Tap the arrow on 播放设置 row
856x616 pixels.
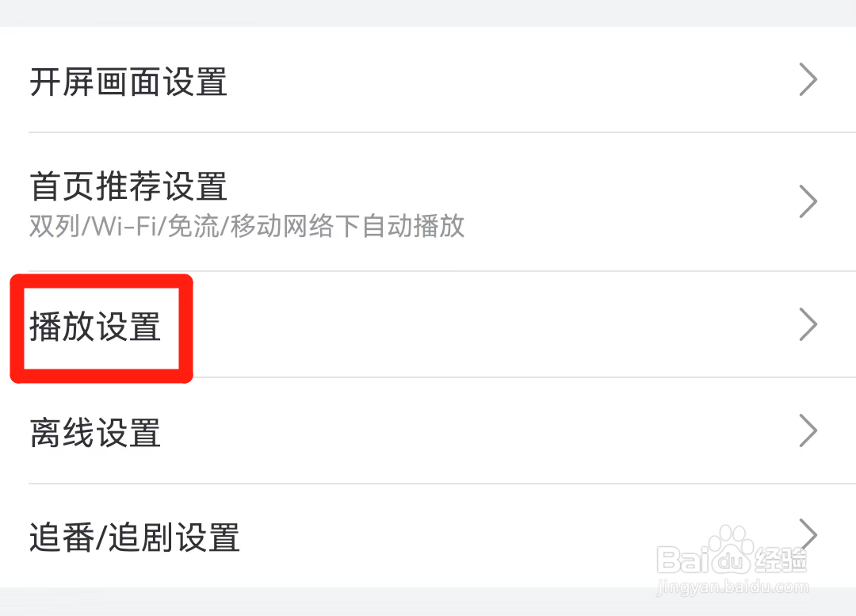[x=808, y=324]
